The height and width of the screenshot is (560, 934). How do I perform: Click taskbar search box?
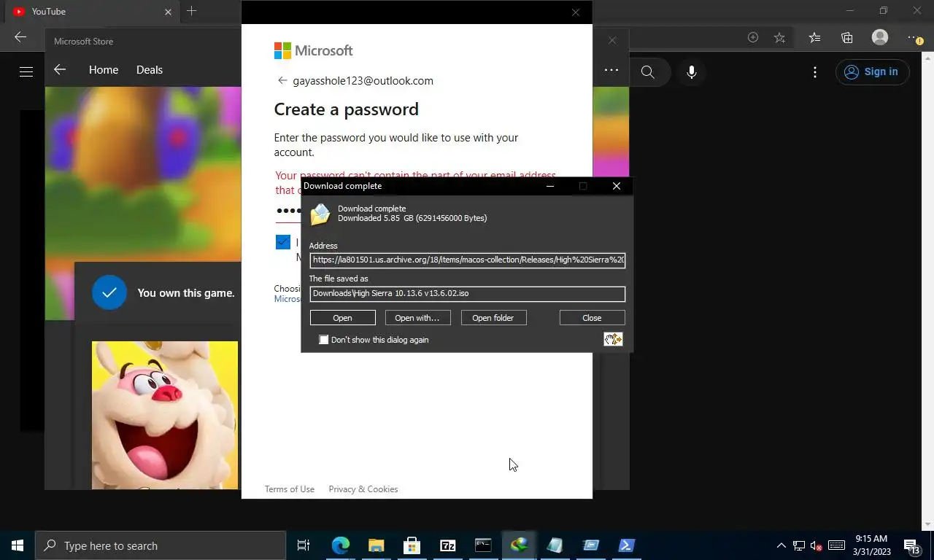161,545
